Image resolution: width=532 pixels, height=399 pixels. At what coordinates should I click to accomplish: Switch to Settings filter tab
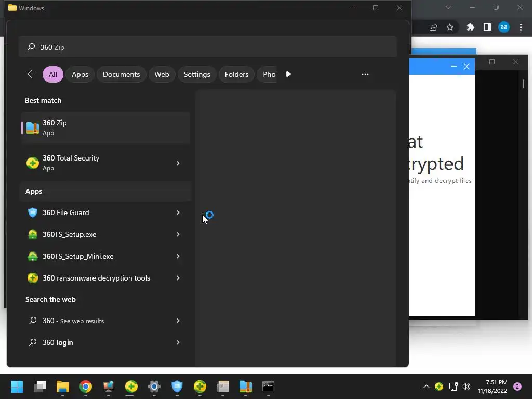pos(197,74)
